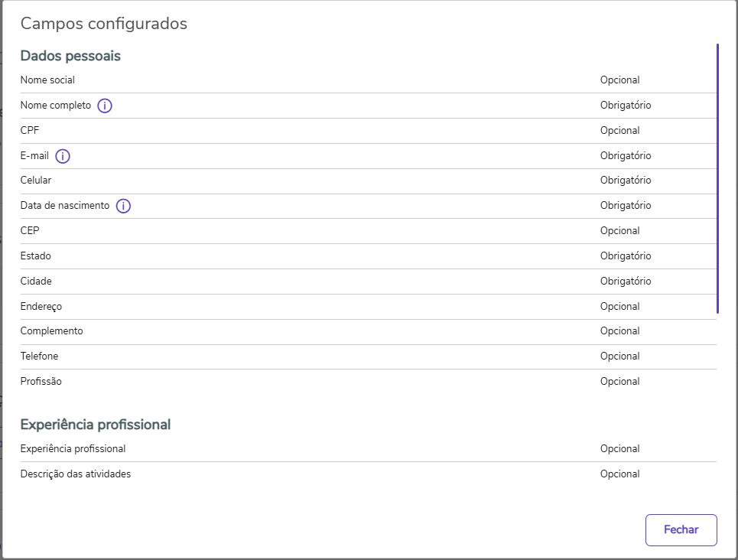The image size is (738, 560).
Task: Select the Endereço row
Action: pos(41,307)
